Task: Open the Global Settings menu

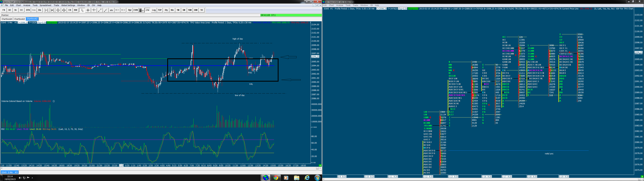Action: tap(68, 5)
